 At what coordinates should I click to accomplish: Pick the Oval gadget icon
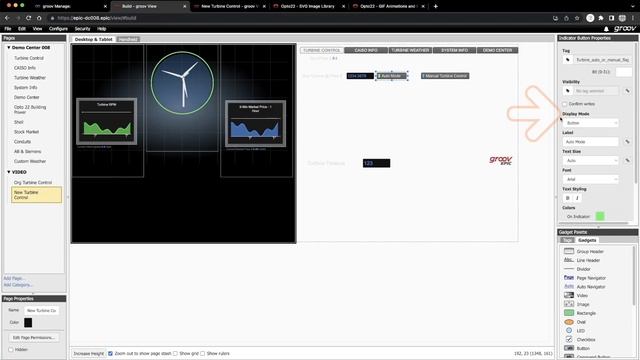569,322
